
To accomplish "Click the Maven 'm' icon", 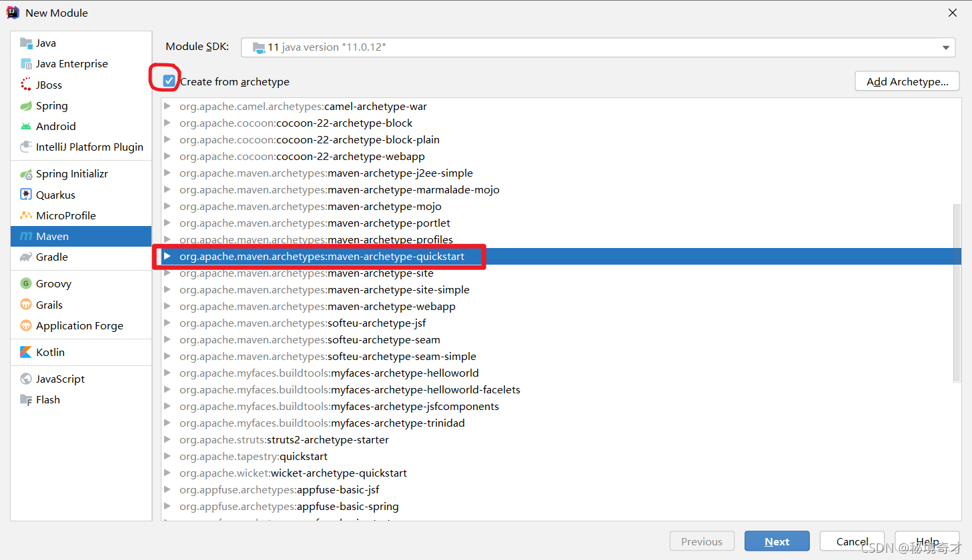I will pyautogui.click(x=26, y=237).
